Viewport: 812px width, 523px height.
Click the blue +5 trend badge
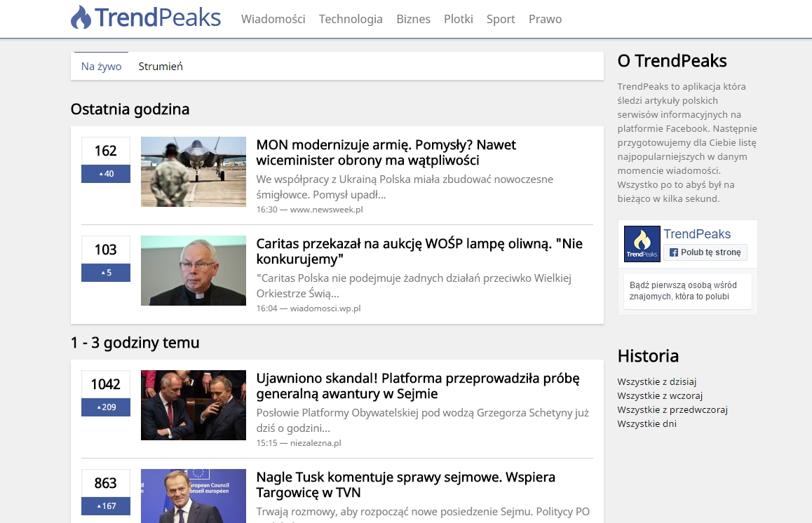tap(106, 273)
